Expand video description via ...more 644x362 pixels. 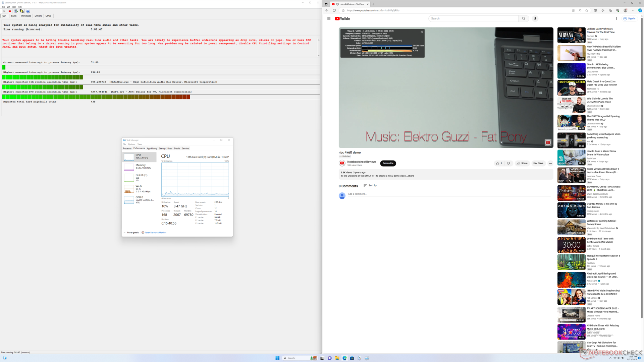[x=410, y=176]
